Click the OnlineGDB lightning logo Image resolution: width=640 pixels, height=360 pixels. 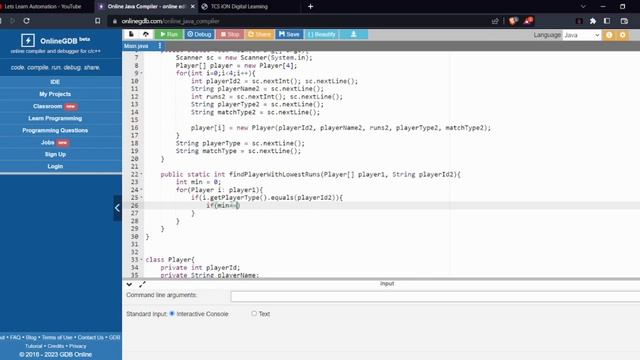(x=28, y=40)
